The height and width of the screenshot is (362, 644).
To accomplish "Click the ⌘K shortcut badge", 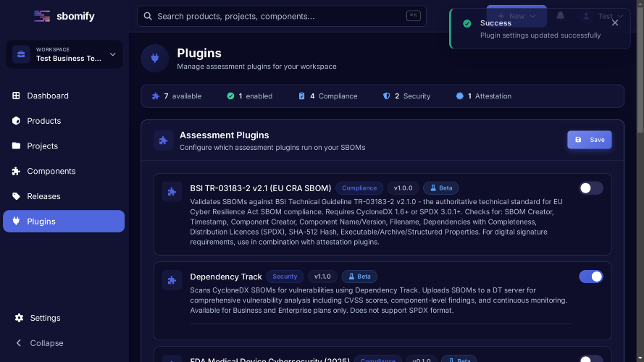I will click(x=413, y=16).
